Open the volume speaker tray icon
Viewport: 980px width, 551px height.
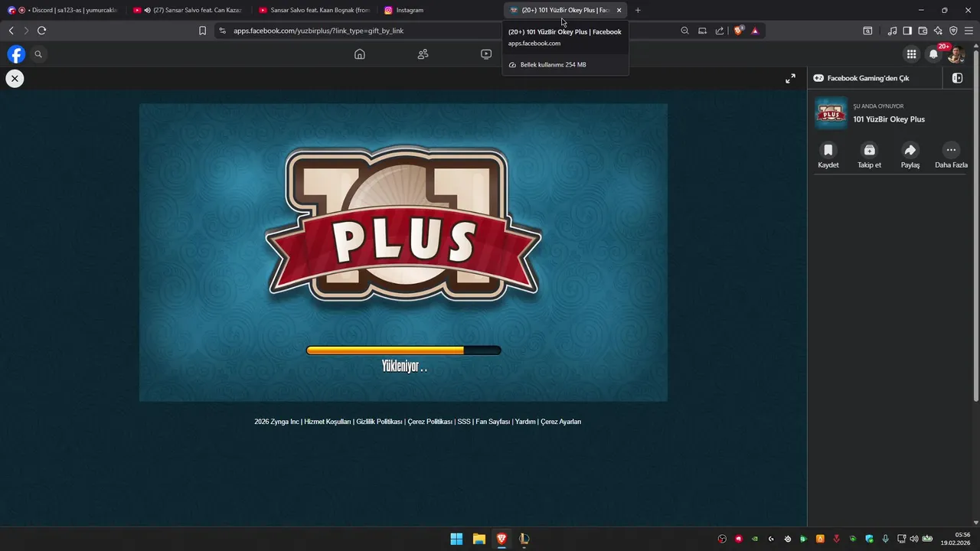[x=914, y=539]
